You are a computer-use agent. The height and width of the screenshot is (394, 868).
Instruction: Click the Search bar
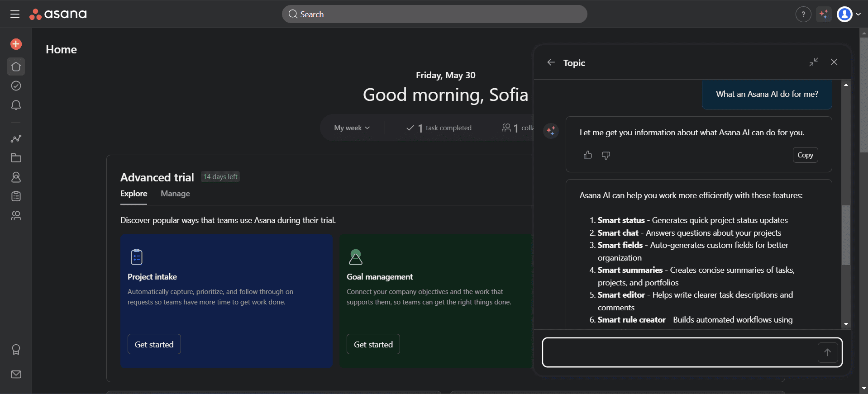pos(434,14)
